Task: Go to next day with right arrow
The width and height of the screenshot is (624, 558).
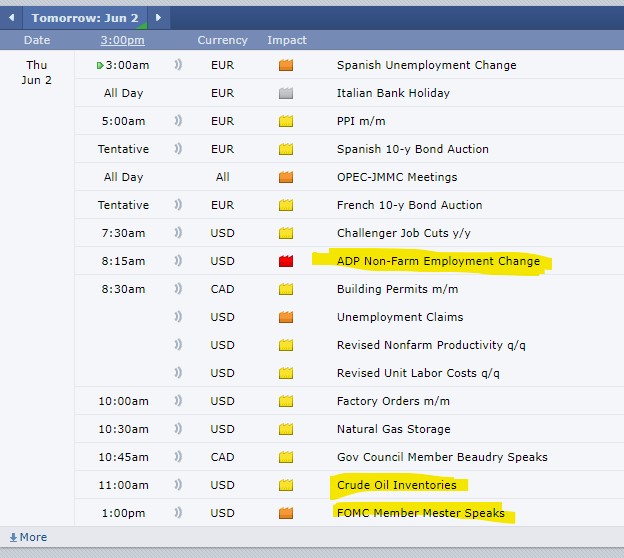Action: click(x=159, y=17)
